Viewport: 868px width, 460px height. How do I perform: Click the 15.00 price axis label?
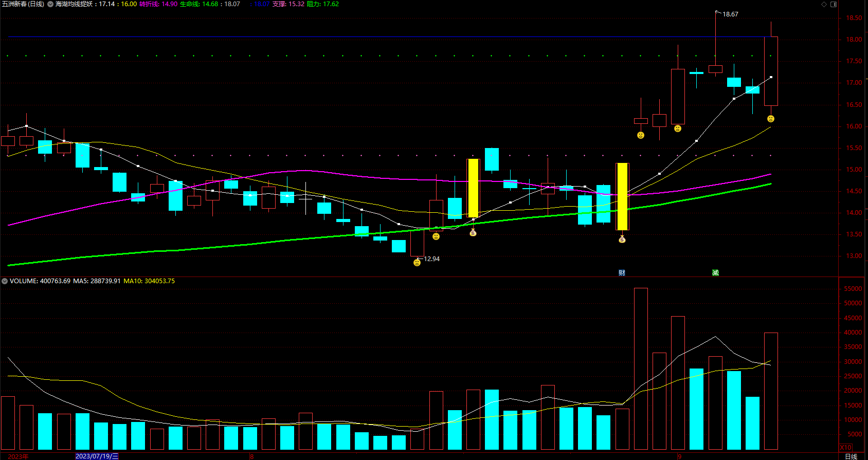tap(854, 170)
